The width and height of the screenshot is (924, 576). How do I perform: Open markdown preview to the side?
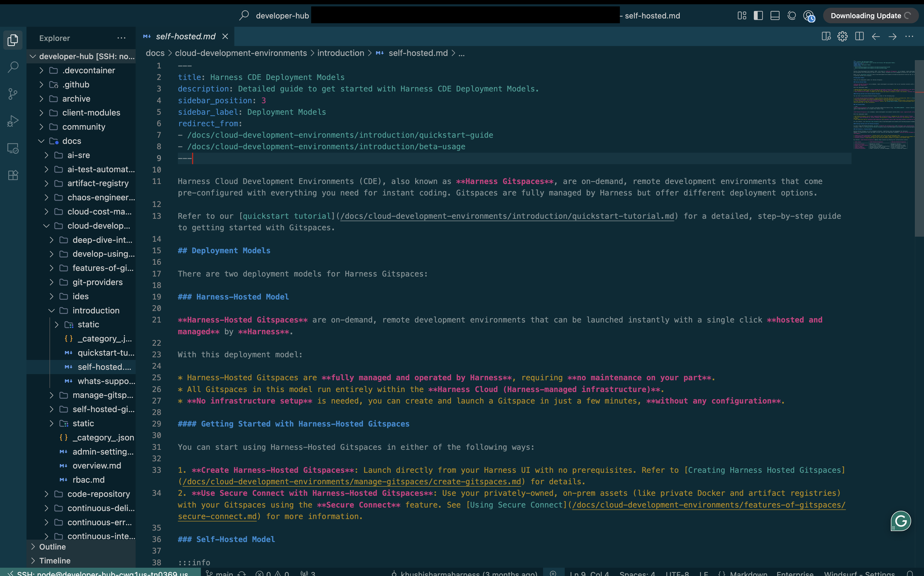point(826,37)
